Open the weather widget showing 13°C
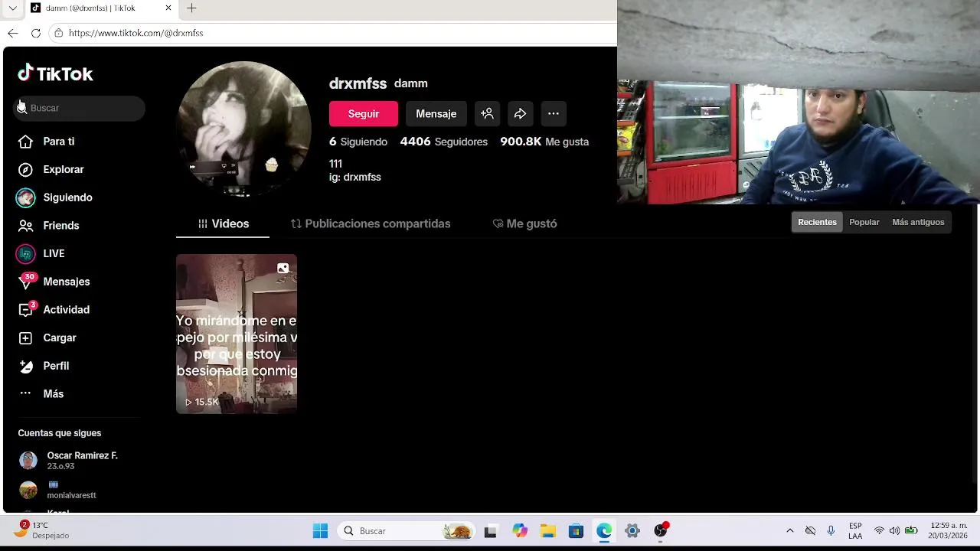980x551 pixels. pyautogui.click(x=42, y=530)
